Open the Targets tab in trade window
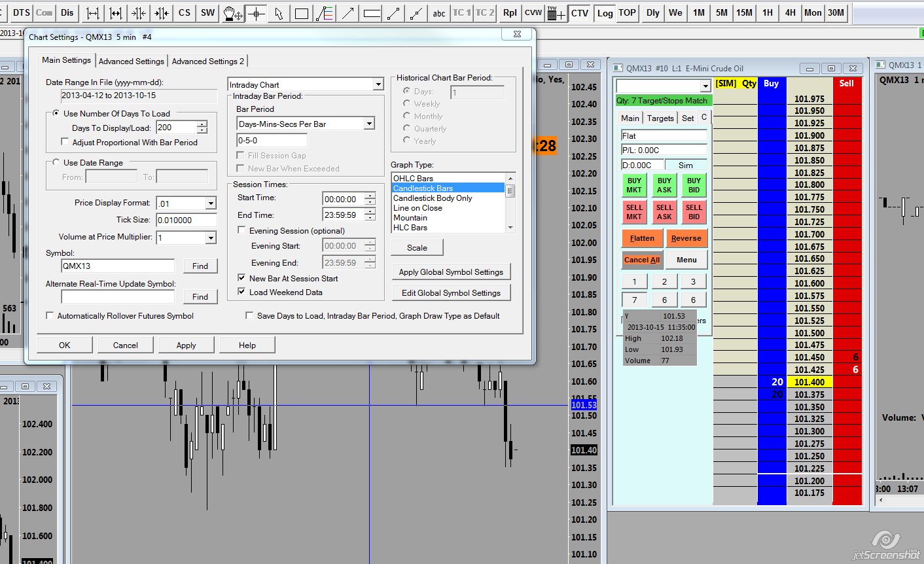This screenshot has height=564, width=924. (x=660, y=118)
